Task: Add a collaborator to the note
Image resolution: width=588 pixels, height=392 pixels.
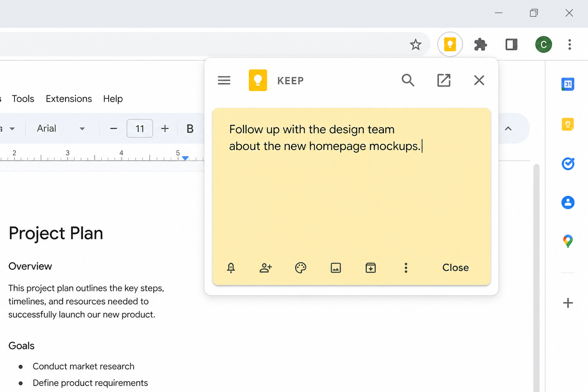Action: (266, 268)
